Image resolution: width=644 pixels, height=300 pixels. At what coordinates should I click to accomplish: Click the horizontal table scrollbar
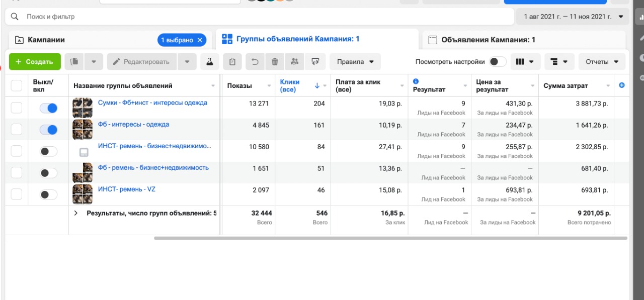(390, 238)
